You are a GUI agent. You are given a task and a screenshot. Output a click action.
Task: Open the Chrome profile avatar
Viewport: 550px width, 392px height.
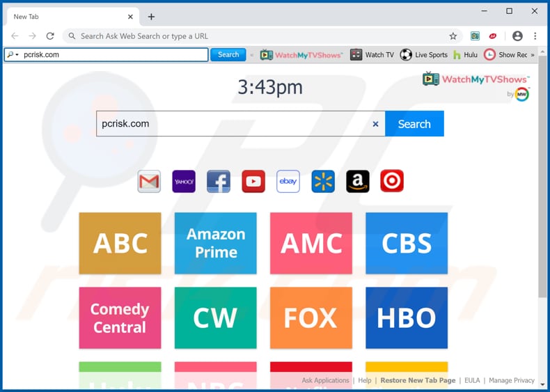point(517,36)
